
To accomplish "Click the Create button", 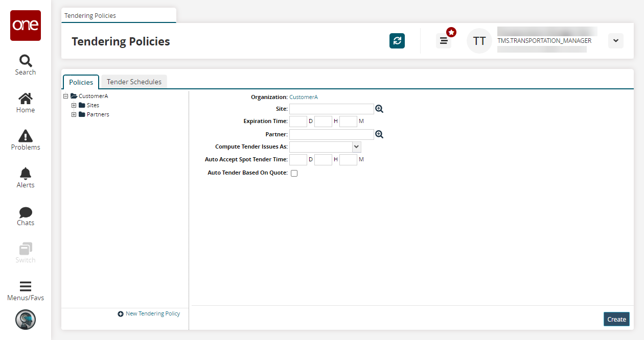I will pyautogui.click(x=616, y=319).
